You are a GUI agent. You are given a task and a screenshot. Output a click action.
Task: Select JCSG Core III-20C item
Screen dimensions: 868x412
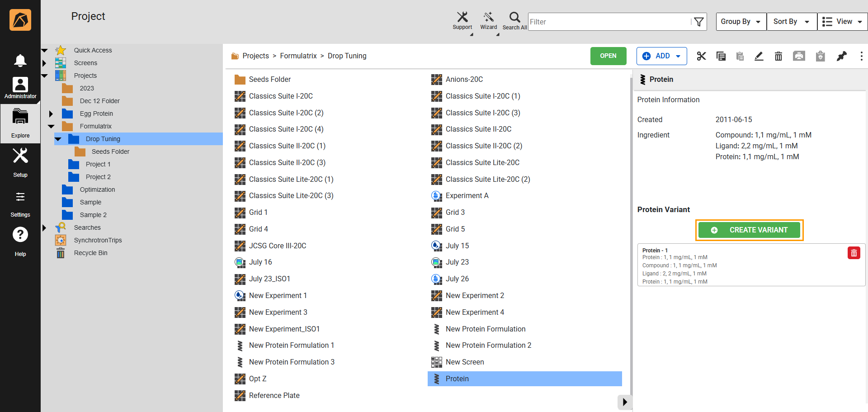[277, 246]
